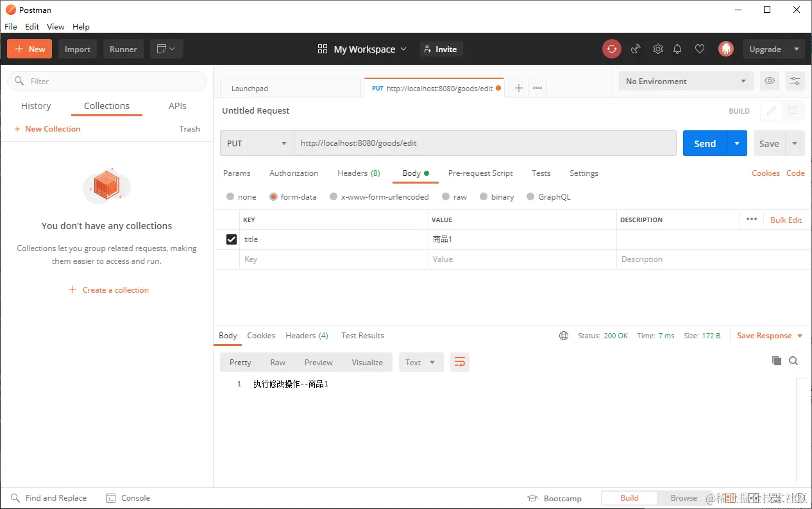
Task: Open the request Headers (8) tab
Action: tap(359, 173)
